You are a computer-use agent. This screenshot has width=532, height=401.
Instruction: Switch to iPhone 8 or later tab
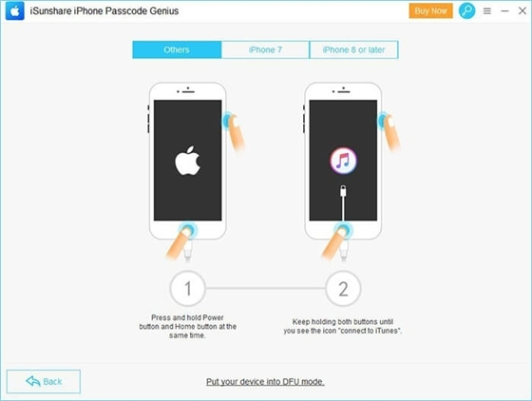(353, 49)
